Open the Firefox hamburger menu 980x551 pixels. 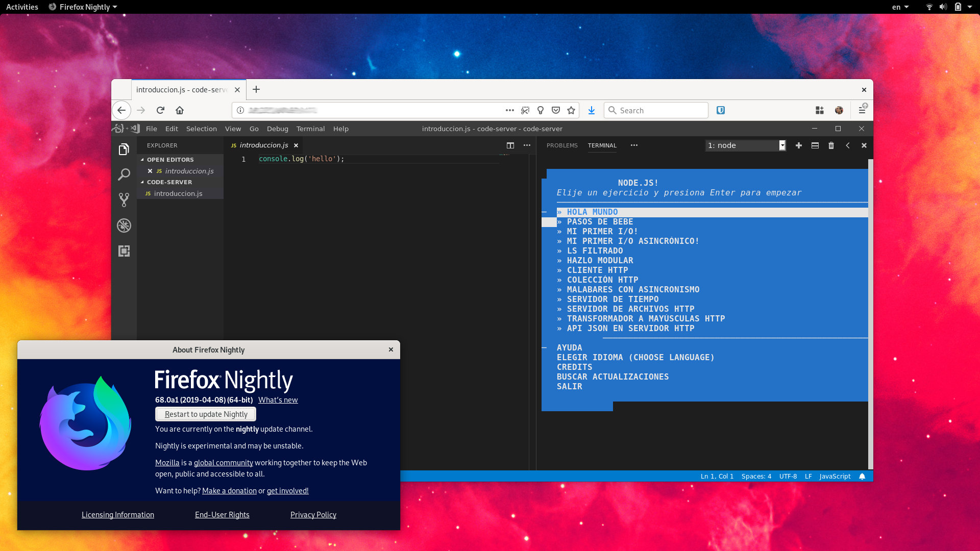pos(862,110)
